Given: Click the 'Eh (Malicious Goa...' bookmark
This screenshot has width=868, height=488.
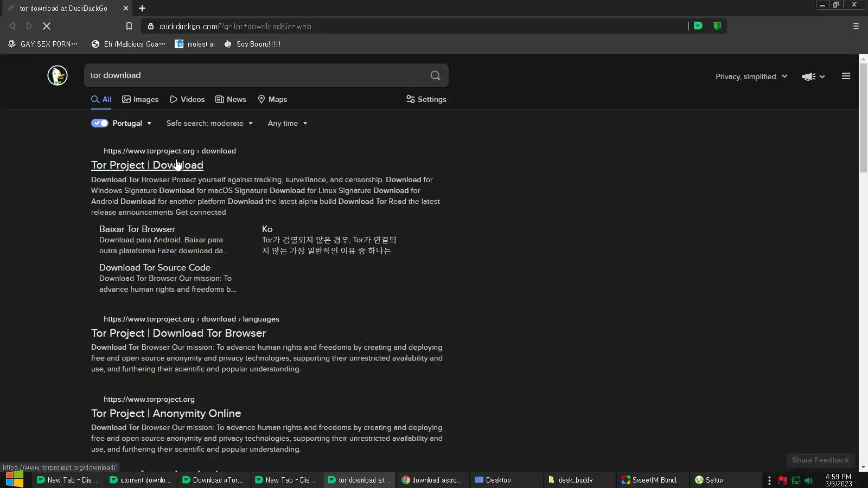Looking at the screenshot, I should pos(129,44).
